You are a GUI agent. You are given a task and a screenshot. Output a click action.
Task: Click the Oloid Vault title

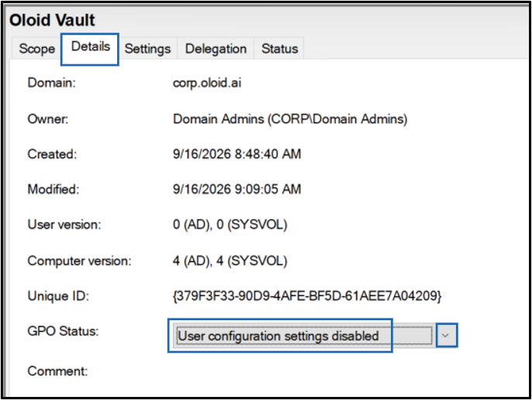pos(52,20)
